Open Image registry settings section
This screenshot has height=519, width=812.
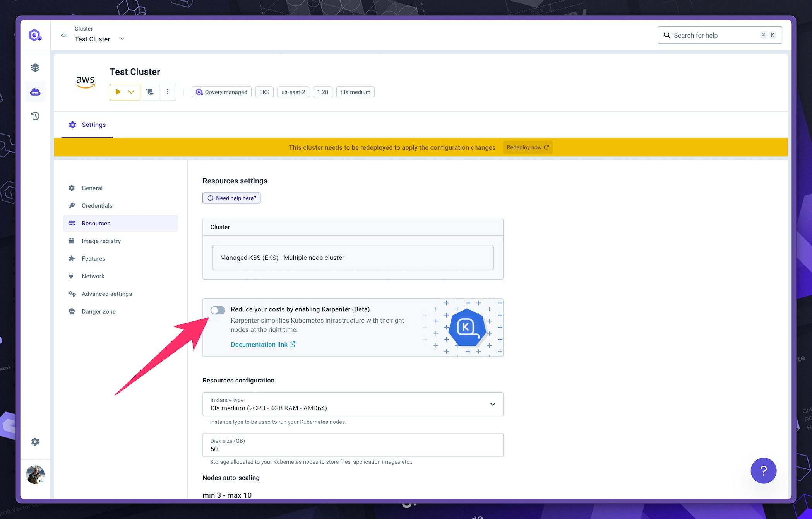pyautogui.click(x=120, y=241)
